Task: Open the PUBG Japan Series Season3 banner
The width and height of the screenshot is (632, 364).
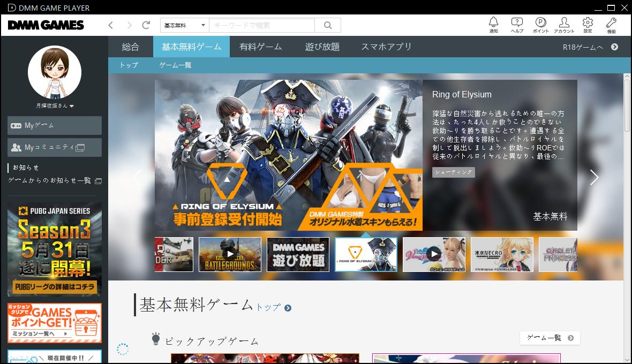Action: 55,249
